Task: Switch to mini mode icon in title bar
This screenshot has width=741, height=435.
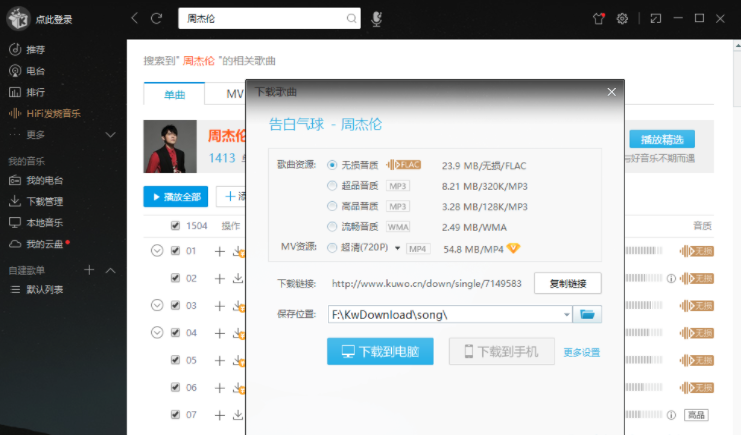Action: click(656, 18)
